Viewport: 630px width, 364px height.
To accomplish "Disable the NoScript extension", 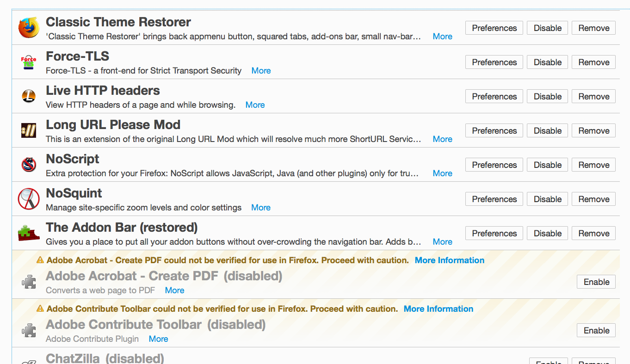I will [548, 165].
